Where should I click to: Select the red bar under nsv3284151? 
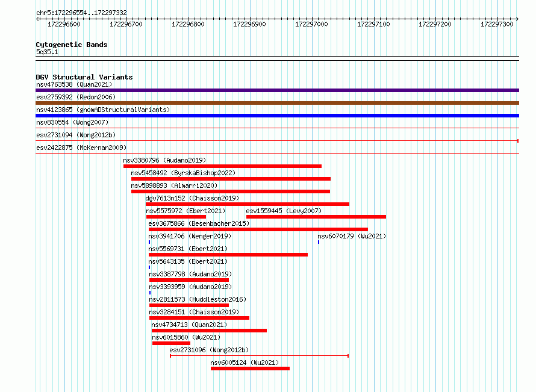pos(199,318)
